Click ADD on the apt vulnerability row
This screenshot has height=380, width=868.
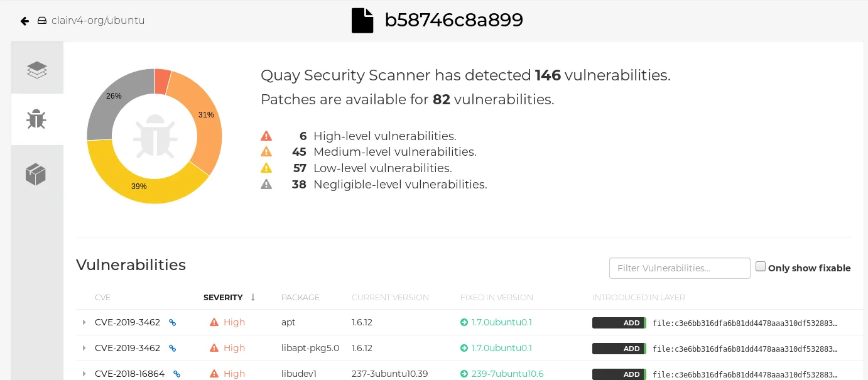619,323
